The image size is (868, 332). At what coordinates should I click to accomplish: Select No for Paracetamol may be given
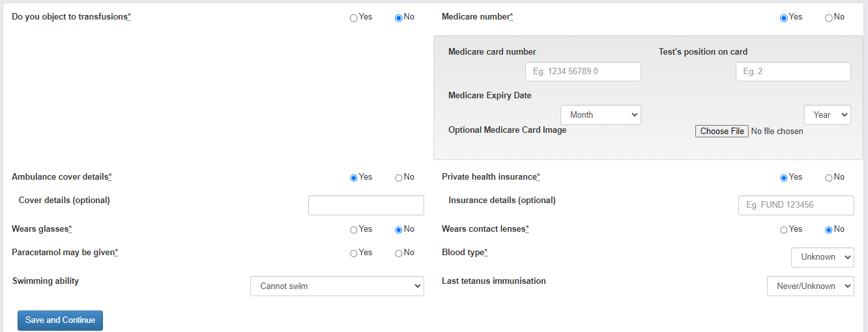pos(399,253)
